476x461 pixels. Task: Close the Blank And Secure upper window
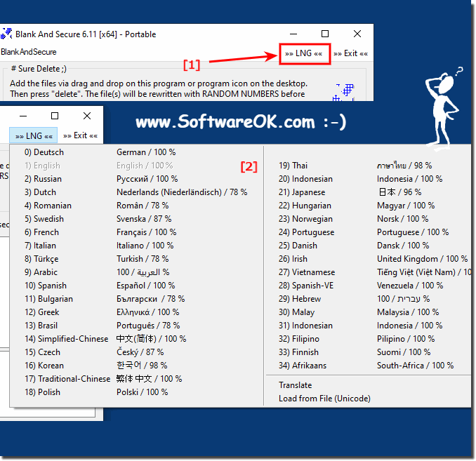pyautogui.click(x=357, y=34)
